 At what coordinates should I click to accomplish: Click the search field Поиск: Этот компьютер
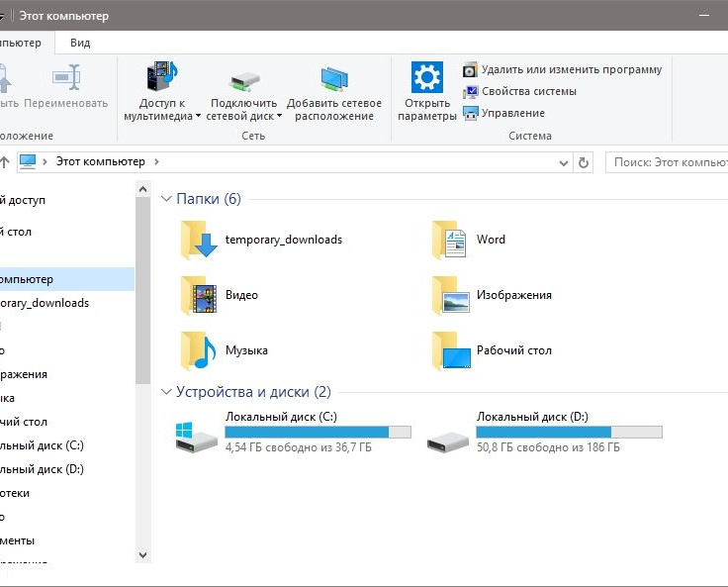[x=668, y=162]
